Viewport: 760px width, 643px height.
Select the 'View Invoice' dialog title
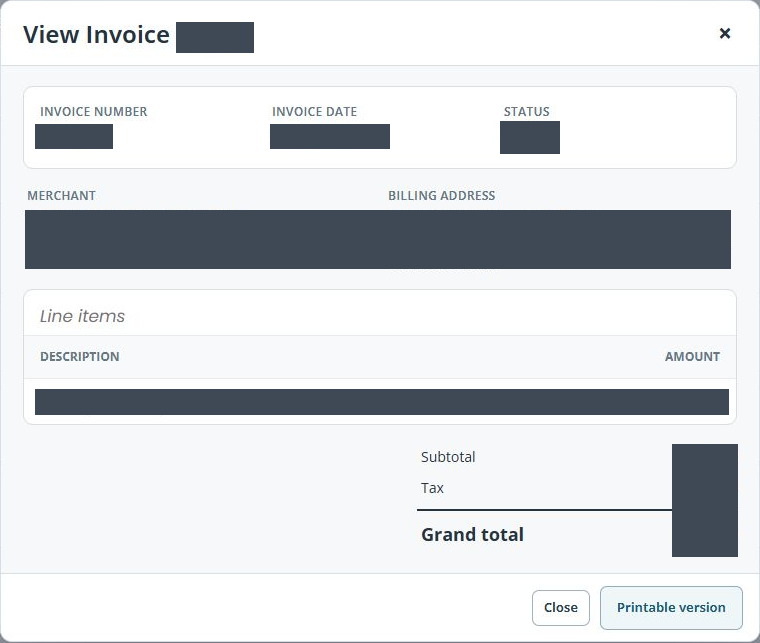tap(96, 35)
